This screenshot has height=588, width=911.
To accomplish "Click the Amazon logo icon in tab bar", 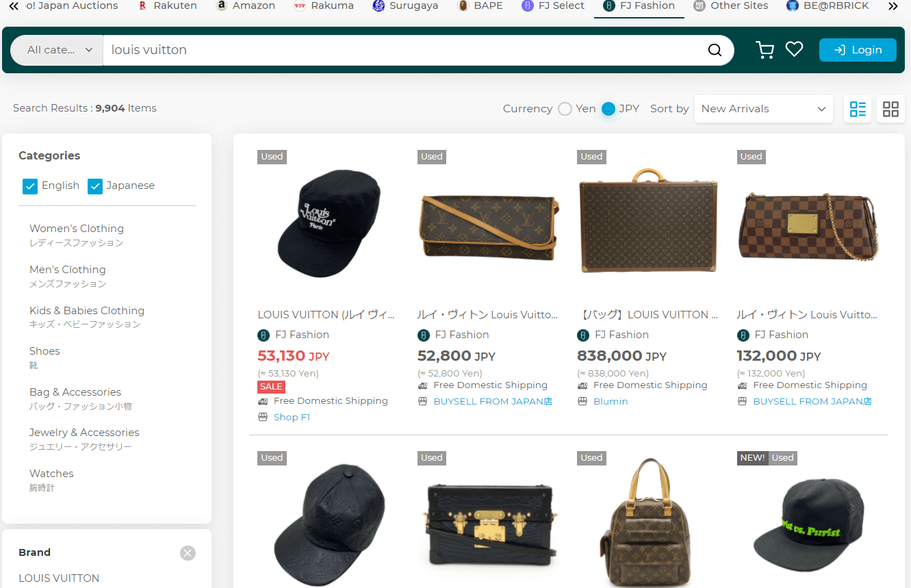I will (x=221, y=6).
